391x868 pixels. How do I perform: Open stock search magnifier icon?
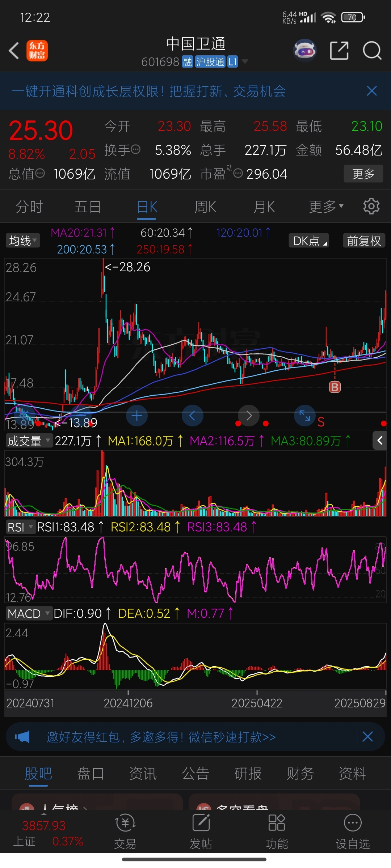tap(372, 50)
